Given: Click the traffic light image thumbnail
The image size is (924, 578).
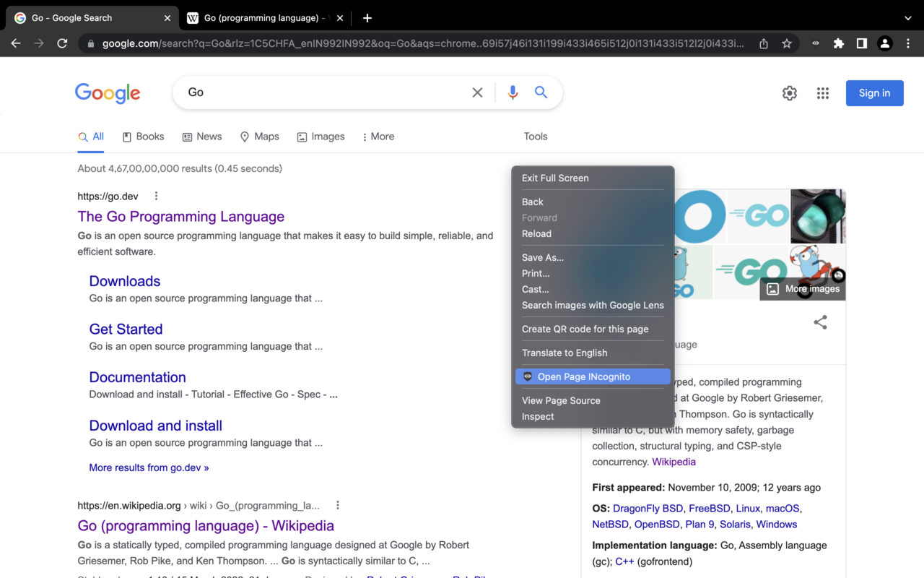Looking at the screenshot, I should 818,216.
